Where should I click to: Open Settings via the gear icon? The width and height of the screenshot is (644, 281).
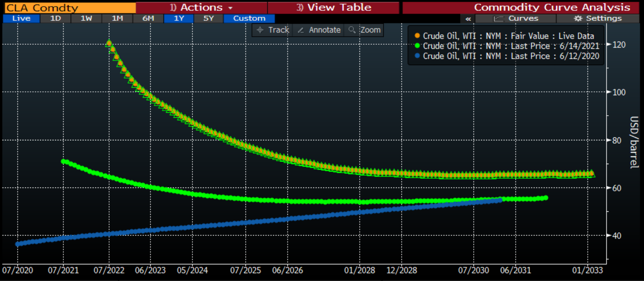578,18
